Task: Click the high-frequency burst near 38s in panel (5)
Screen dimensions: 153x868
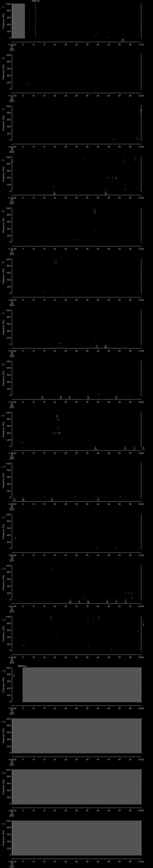Action: 95,211
